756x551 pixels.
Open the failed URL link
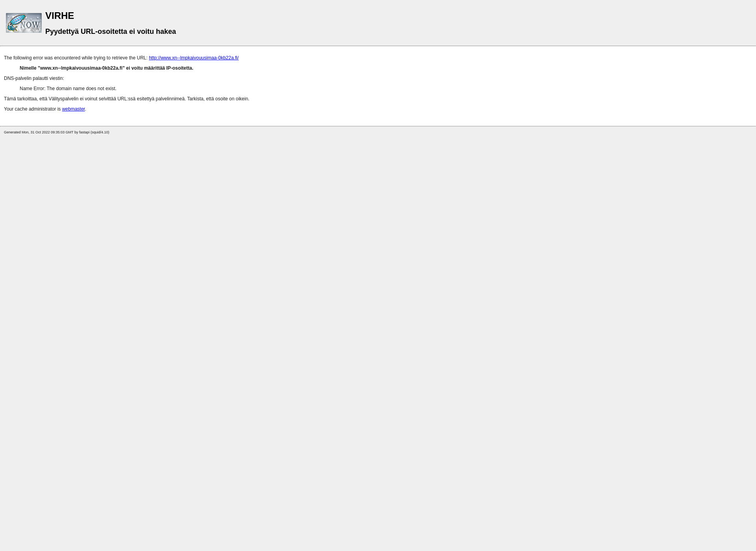(x=194, y=57)
